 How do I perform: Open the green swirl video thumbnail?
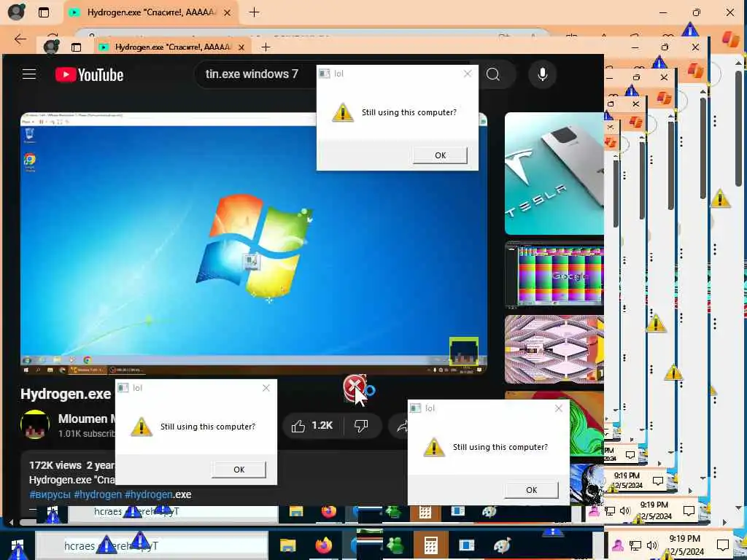coord(586,424)
